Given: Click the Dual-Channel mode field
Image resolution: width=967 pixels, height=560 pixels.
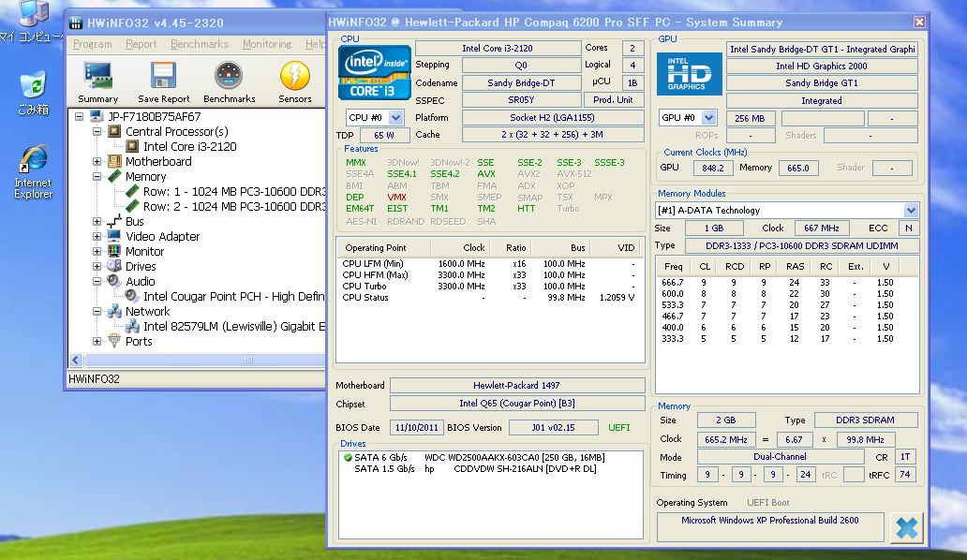Looking at the screenshot, I should coord(781,457).
